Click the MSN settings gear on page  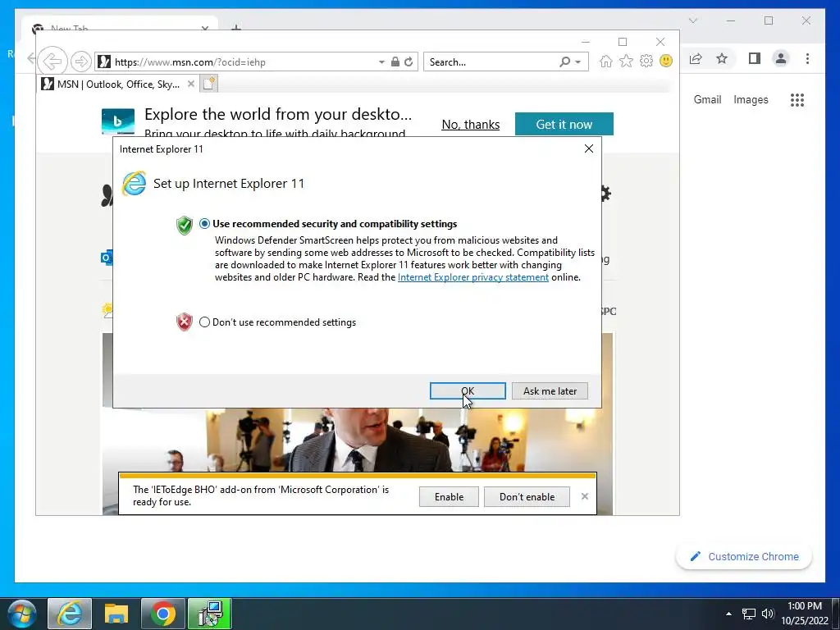[606, 194]
